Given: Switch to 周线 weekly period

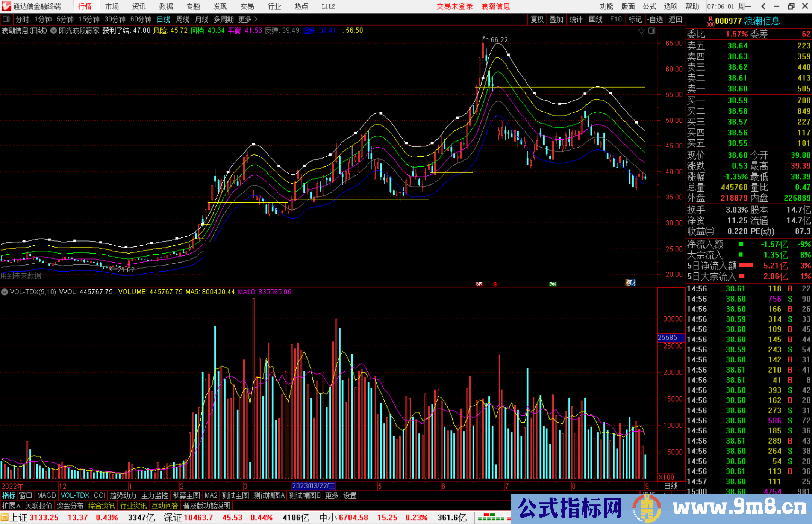Looking at the screenshot, I should pos(183,19).
